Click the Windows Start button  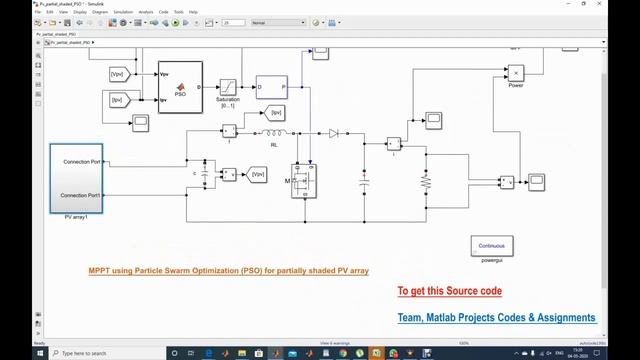[x=40, y=353]
